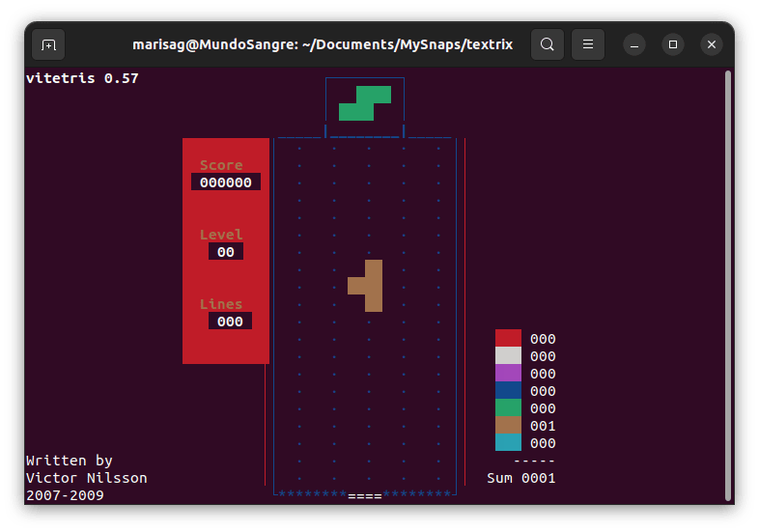
Task: Click the lines value 000
Action: [230, 321]
